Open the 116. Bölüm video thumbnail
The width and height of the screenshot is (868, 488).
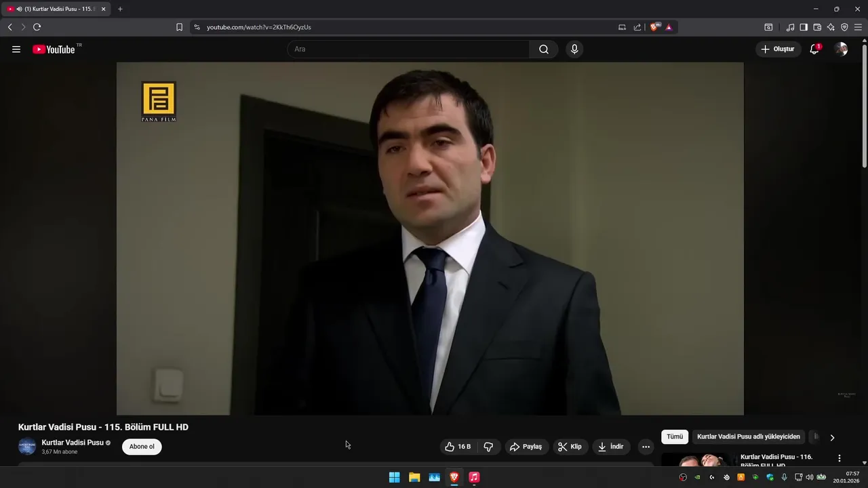coord(698,460)
